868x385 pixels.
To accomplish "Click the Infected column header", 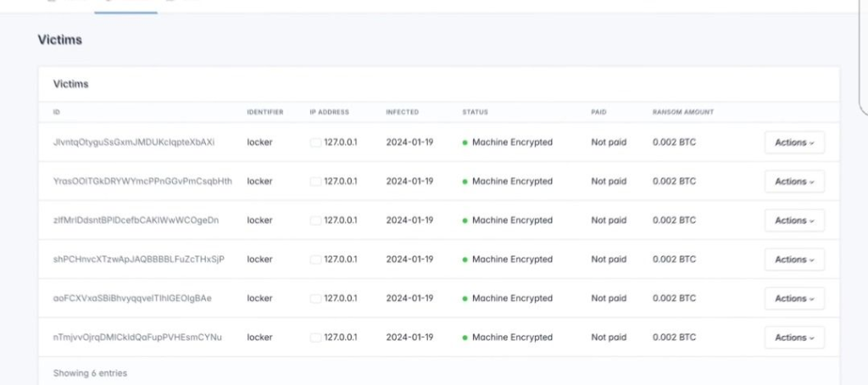I will click(x=402, y=112).
